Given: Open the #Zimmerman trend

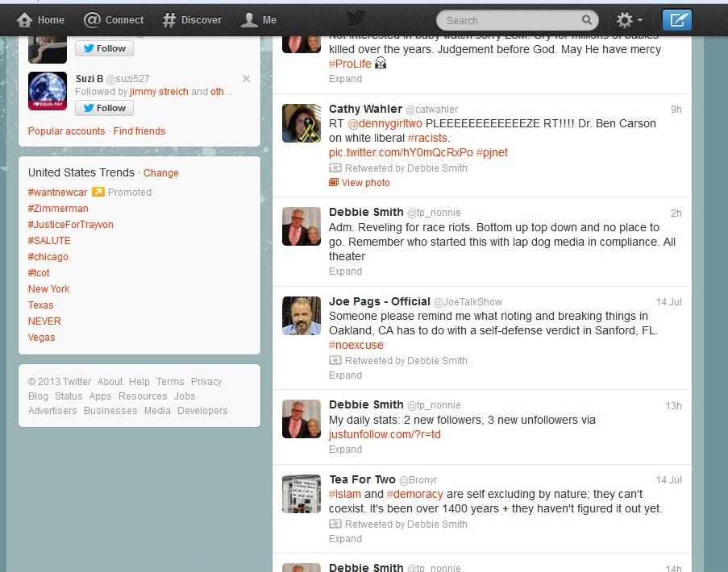Looking at the screenshot, I should point(58,209).
